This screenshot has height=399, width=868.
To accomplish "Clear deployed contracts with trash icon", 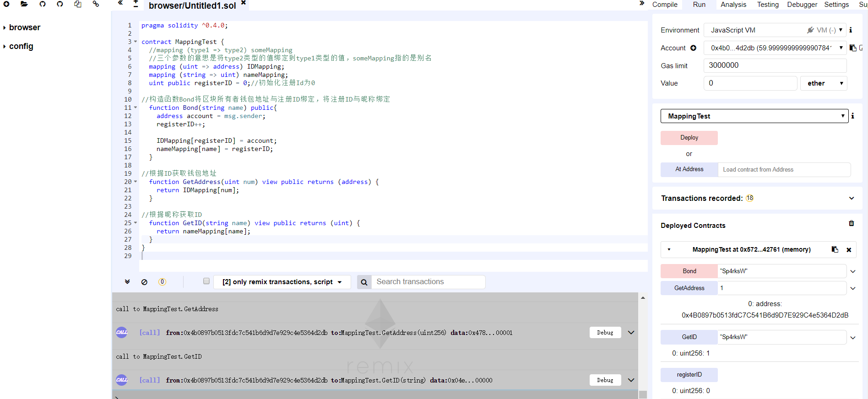I will 852,223.
